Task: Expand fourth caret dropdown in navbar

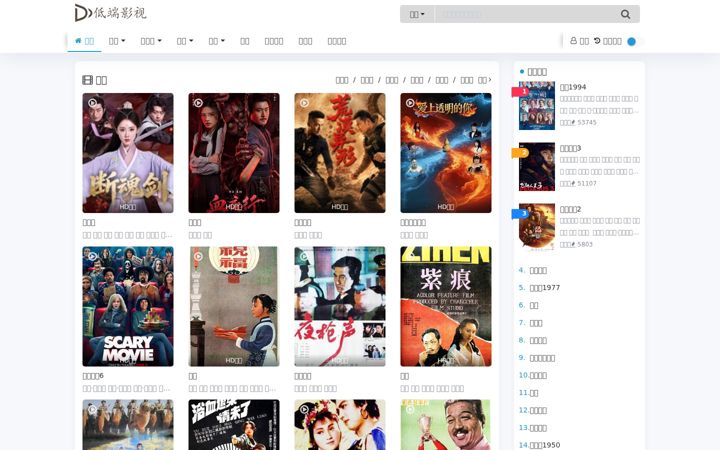Action: (x=216, y=41)
